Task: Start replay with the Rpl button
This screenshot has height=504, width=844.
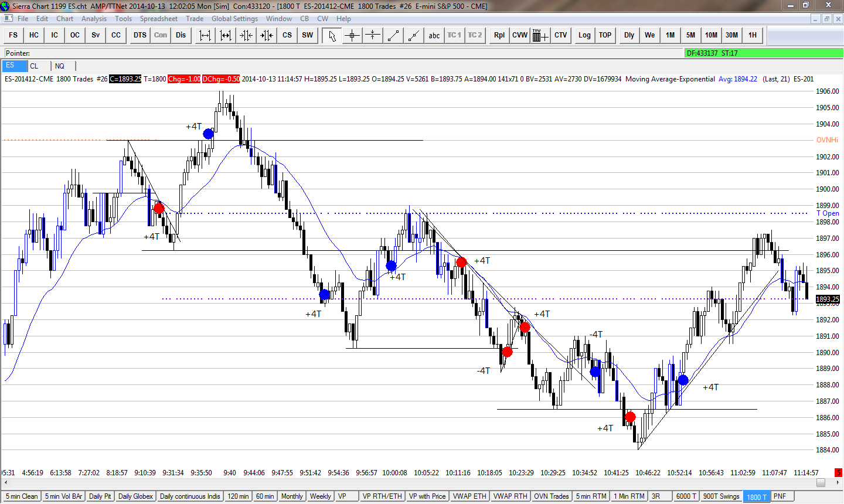Action: (499, 35)
